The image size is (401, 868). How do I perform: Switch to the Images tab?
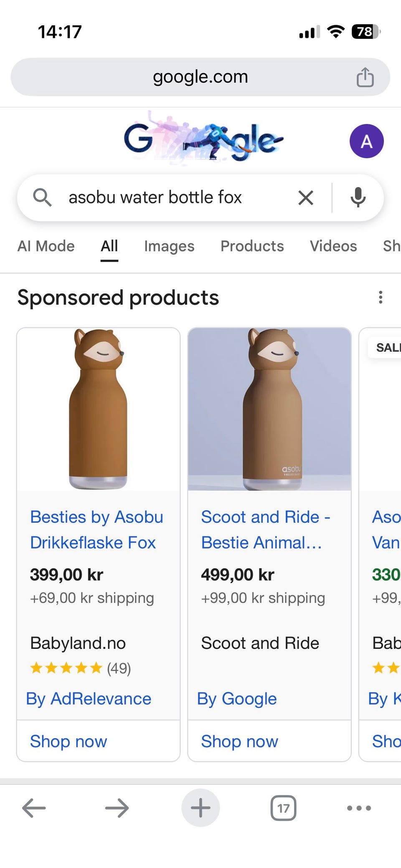pyautogui.click(x=169, y=246)
